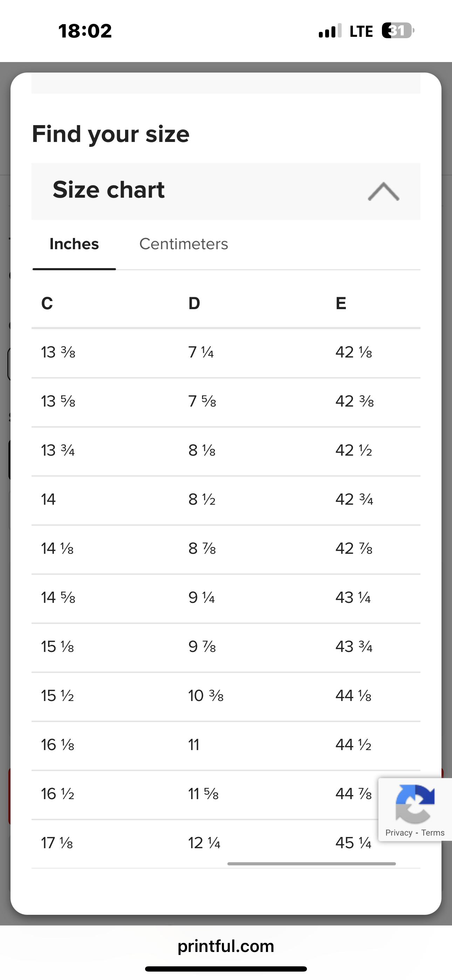The width and height of the screenshot is (452, 980).
Task: Switch to the Centimeters tab
Action: 183,244
